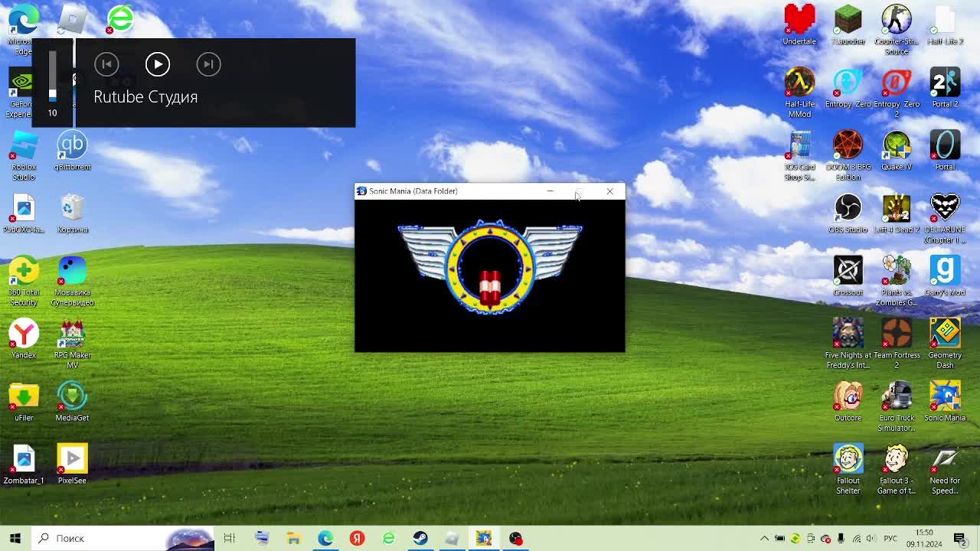Select Plants vs. Zombies desktop icon
980x551 pixels.
point(897,282)
